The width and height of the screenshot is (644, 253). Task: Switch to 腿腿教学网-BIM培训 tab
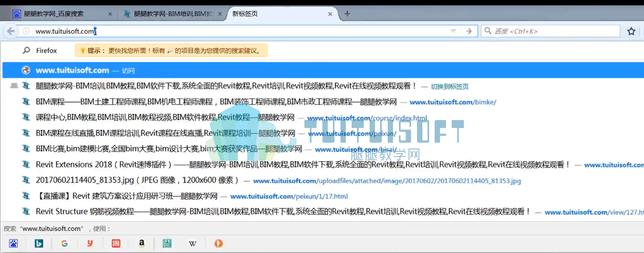172,14
